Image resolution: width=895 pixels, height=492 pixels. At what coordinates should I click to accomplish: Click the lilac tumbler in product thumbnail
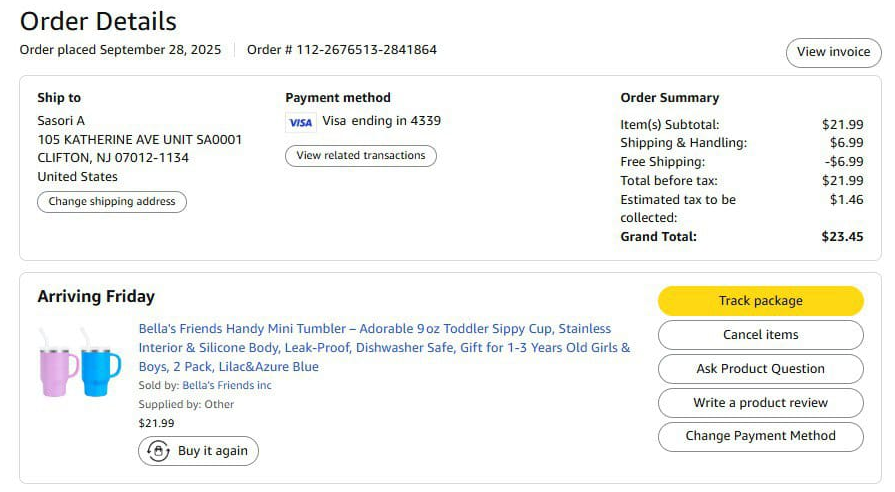[x=58, y=365]
